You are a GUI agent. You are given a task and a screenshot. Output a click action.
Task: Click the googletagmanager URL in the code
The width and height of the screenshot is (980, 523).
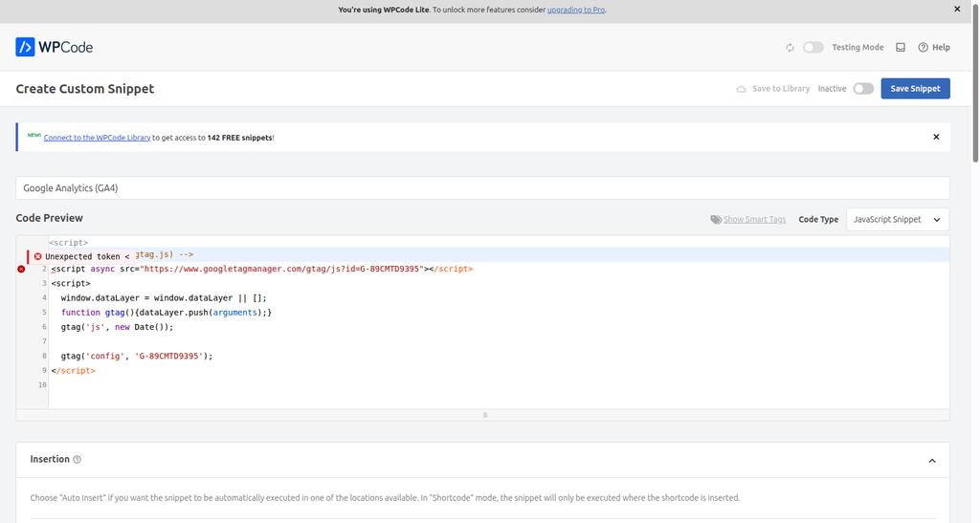pyautogui.click(x=282, y=269)
